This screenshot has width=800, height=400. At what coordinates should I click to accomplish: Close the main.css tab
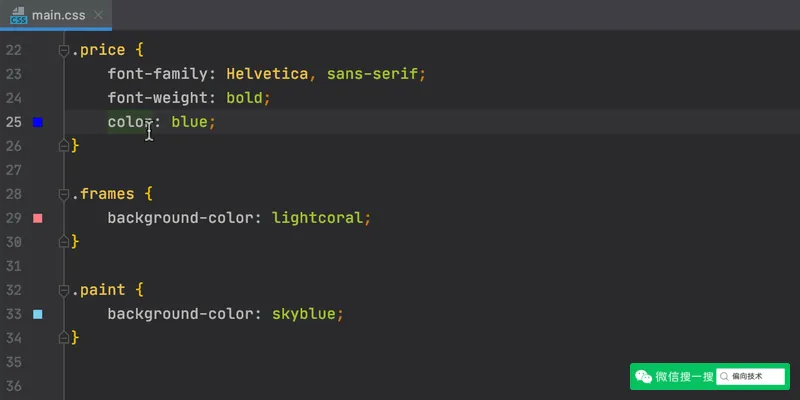pos(98,15)
